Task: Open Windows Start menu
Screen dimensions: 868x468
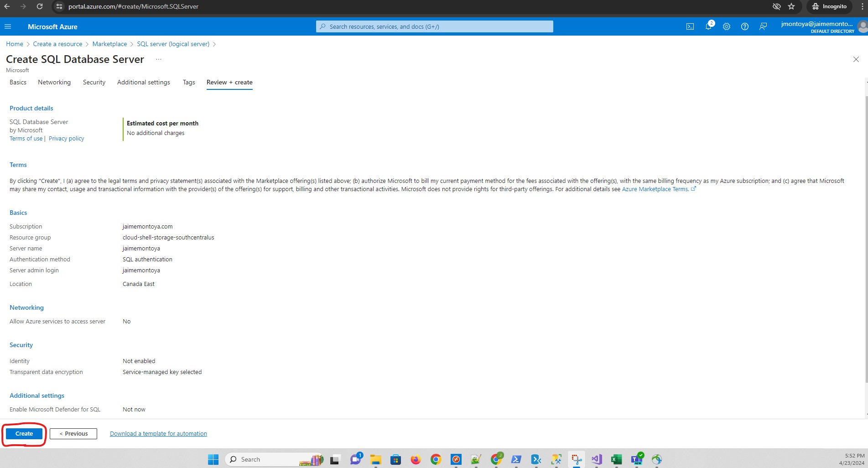Action: [213, 459]
